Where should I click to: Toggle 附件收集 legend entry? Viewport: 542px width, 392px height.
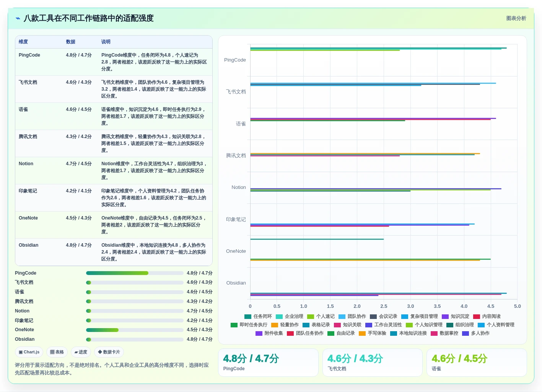[x=269, y=333]
